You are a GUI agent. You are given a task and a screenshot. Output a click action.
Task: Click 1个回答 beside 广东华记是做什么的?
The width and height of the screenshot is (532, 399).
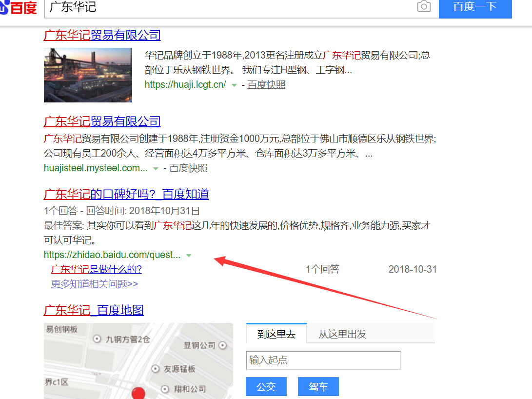click(323, 269)
